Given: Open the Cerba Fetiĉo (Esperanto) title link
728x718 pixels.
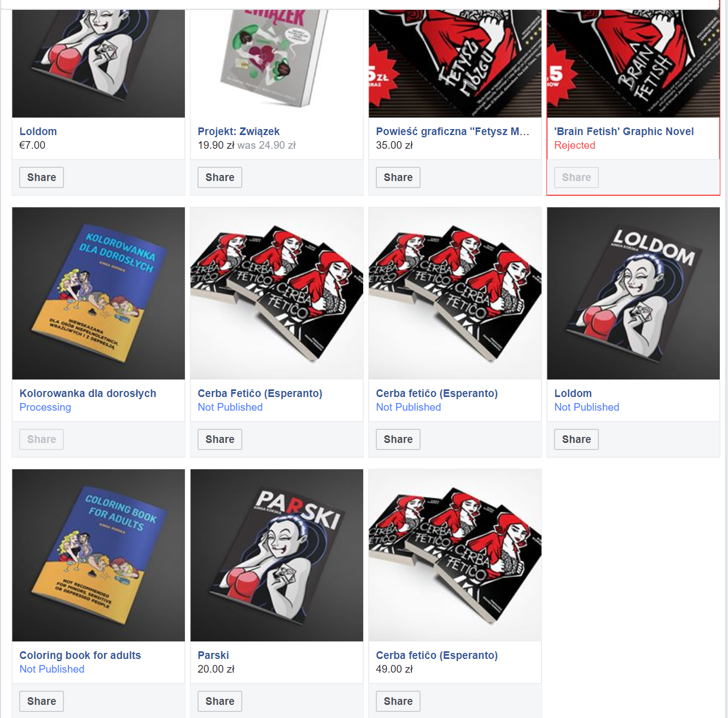Looking at the screenshot, I should click(260, 393).
